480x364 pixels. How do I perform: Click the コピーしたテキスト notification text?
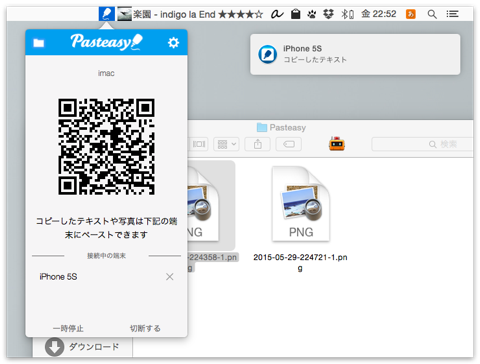(x=315, y=60)
